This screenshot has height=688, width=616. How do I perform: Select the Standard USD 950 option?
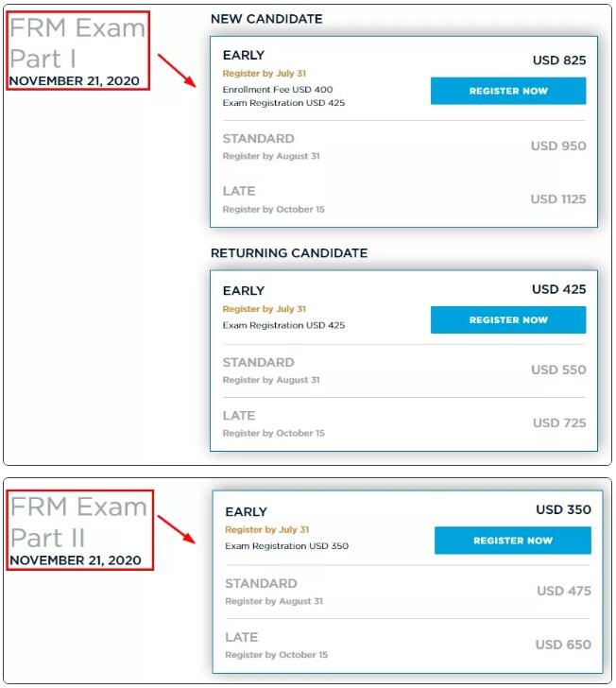pos(403,146)
